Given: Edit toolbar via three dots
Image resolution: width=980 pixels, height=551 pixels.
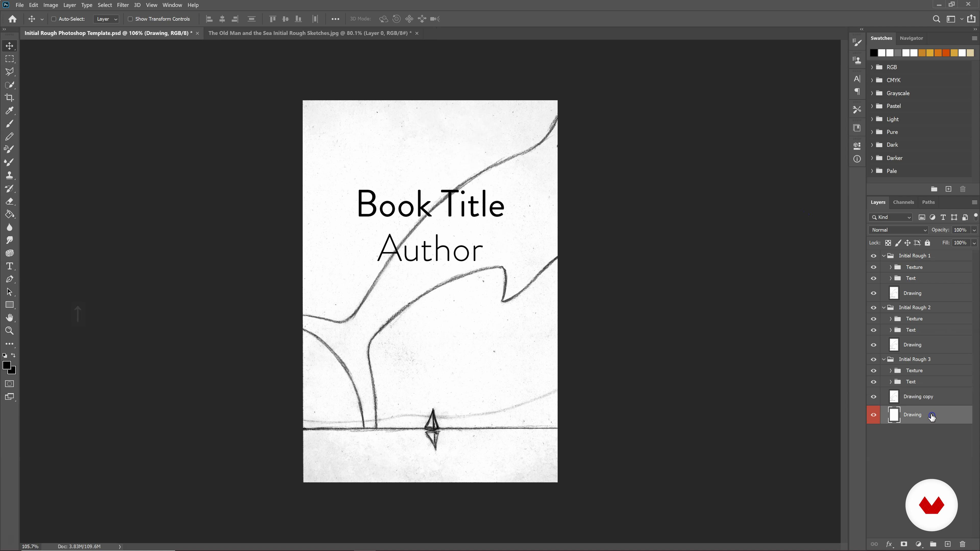Looking at the screenshot, I should point(9,344).
